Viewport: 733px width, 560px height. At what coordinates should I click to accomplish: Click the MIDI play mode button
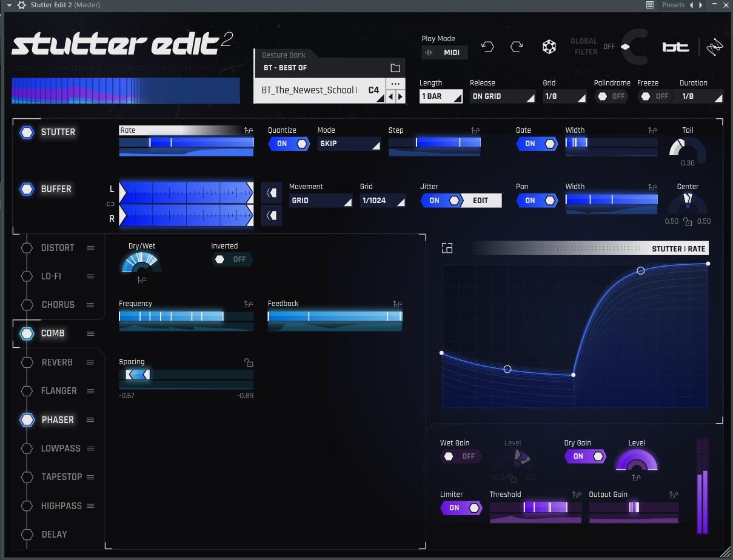(445, 53)
